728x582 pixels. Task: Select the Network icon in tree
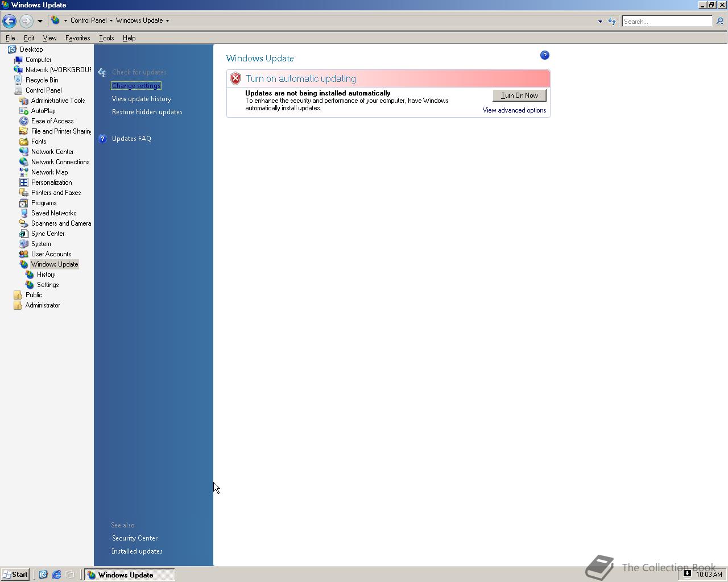pyautogui.click(x=18, y=70)
